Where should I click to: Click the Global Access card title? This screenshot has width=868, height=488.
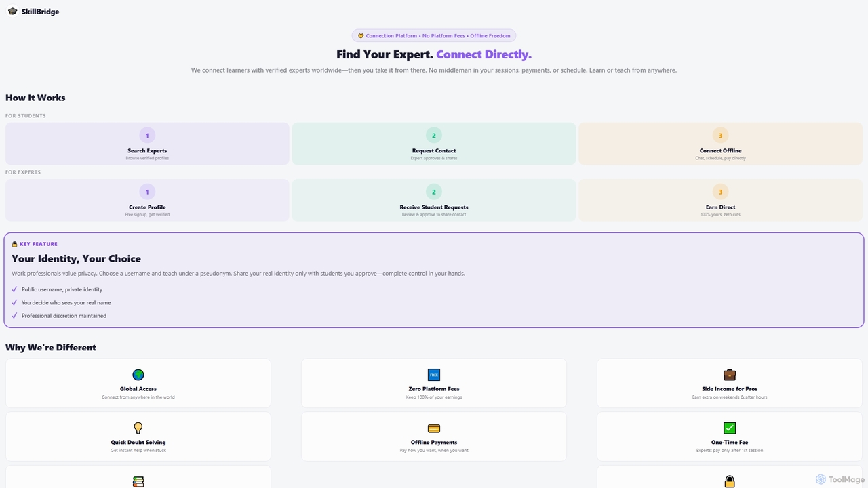138,389
